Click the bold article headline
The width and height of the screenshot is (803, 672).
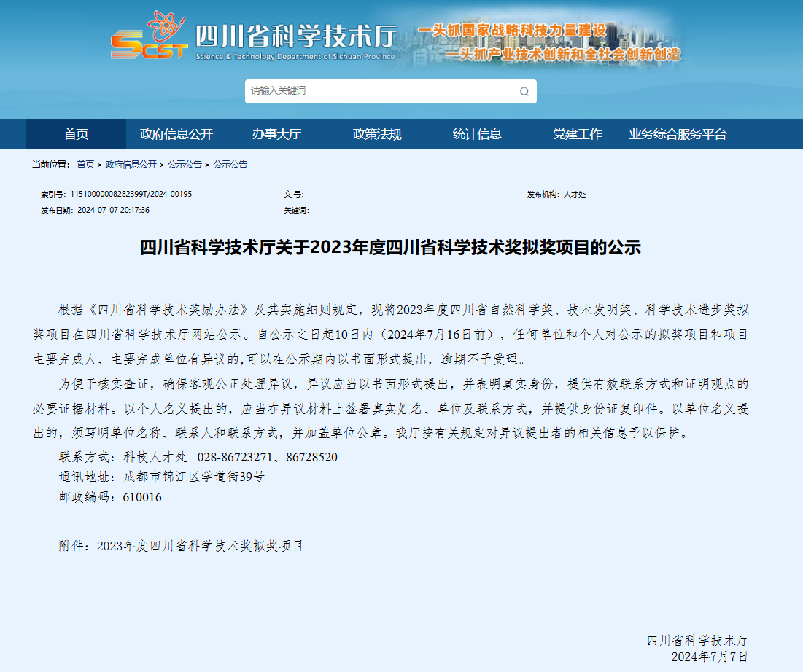tap(390, 247)
